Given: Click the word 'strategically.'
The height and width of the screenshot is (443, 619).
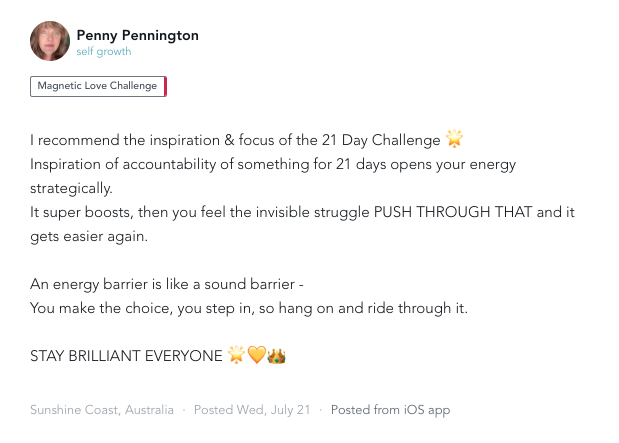Looking at the screenshot, I should [71, 188].
